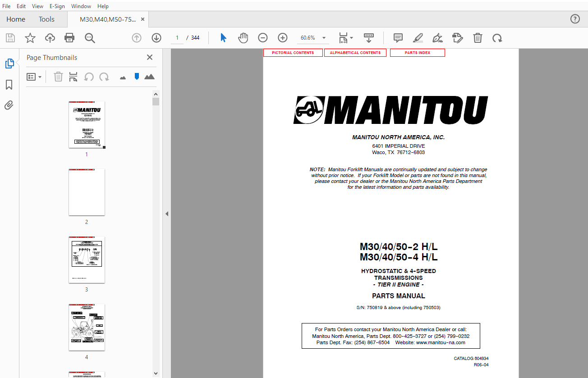Delete page with toolbar trash icon
This screenshot has width=588, height=378.
point(478,38)
